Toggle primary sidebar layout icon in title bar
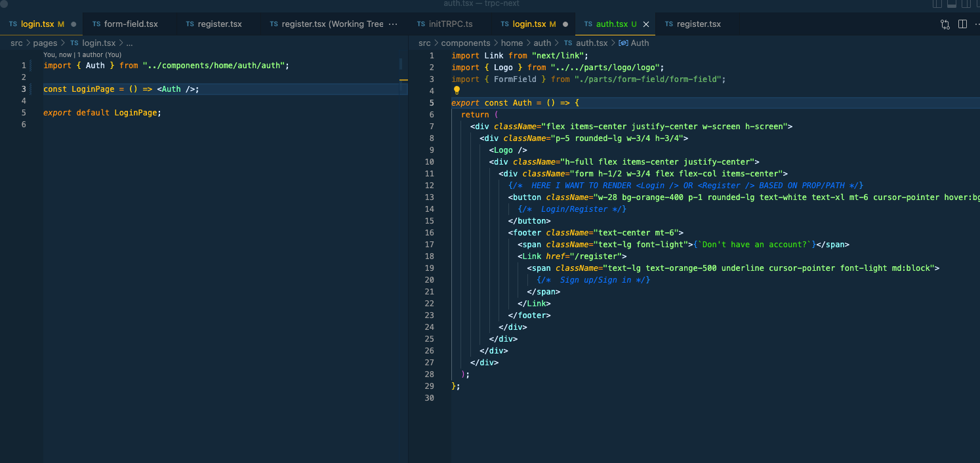The image size is (980, 463). pos(937,4)
